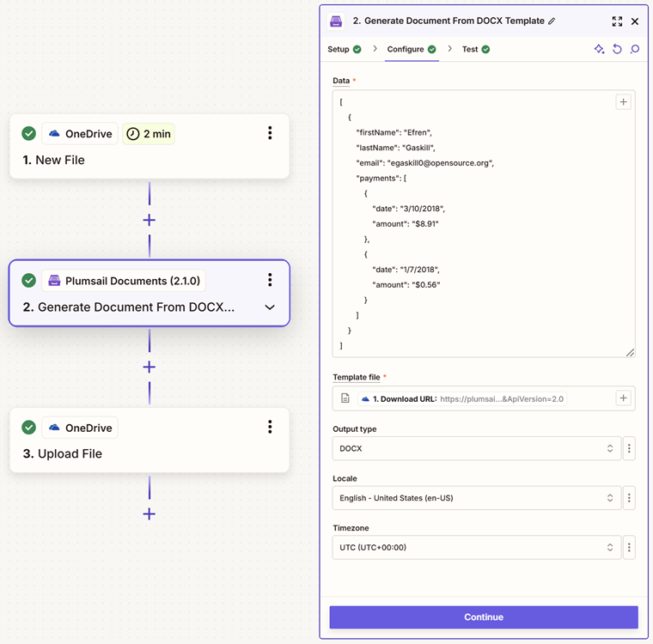The width and height of the screenshot is (653, 644).
Task: Collapse the Generate Document step chevron
Action: click(270, 307)
